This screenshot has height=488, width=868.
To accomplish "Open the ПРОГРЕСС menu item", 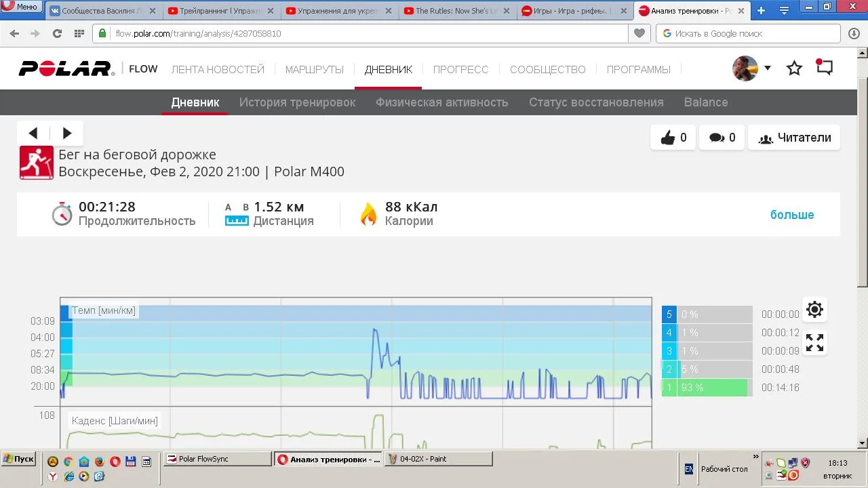I will tap(460, 69).
